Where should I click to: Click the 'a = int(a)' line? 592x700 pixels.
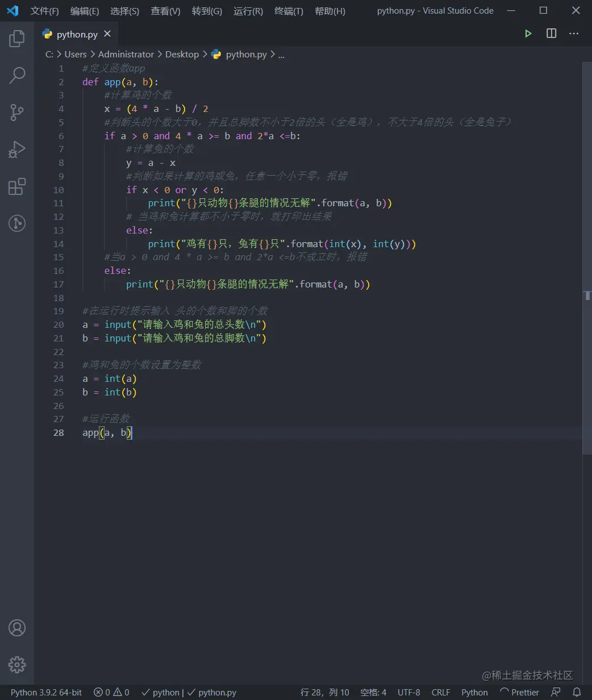point(110,378)
